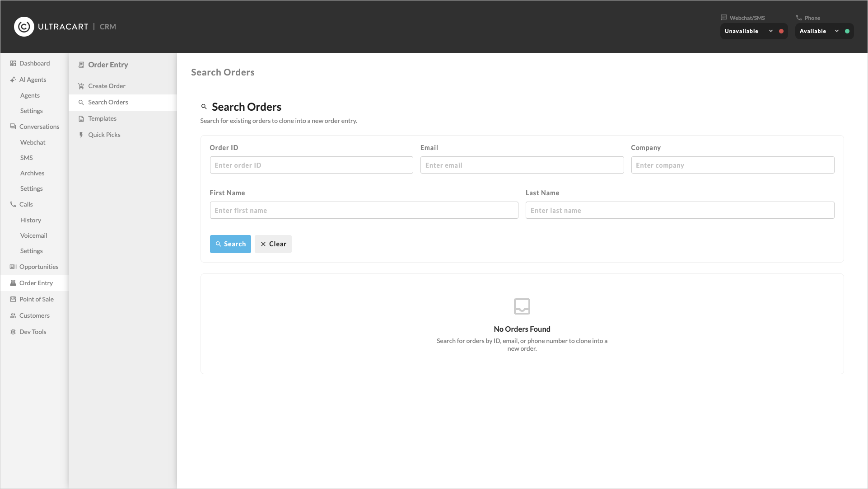The height and width of the screenshot is (489, 868).
Task: Click the Templates document icon
Action: pos(81,118)
